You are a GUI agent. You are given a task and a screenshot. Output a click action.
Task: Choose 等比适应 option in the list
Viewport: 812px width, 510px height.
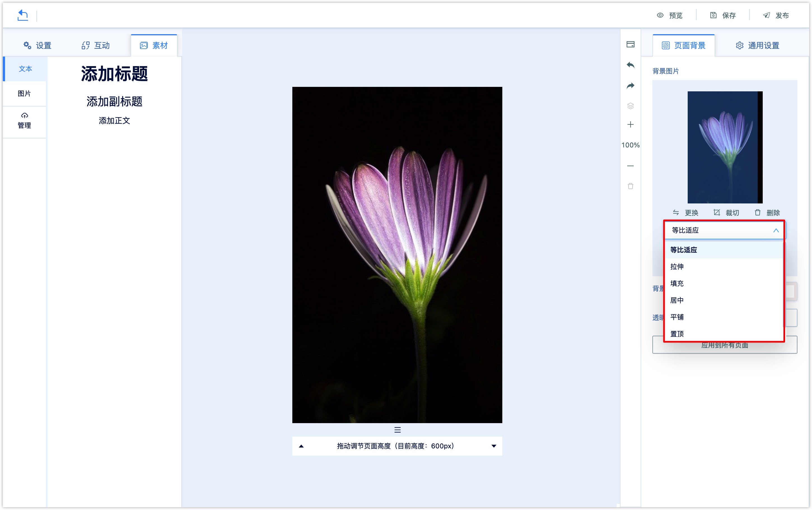pyautogui.click(x=724, y=250)
